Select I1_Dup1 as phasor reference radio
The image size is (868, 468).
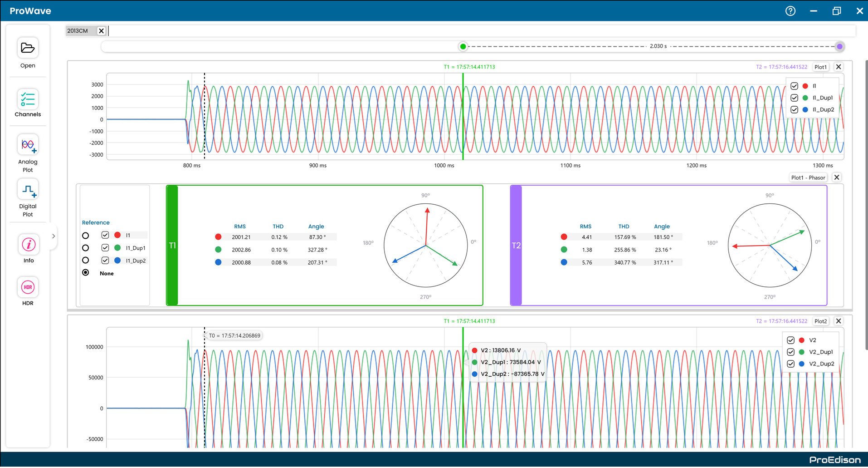(85, 248)
